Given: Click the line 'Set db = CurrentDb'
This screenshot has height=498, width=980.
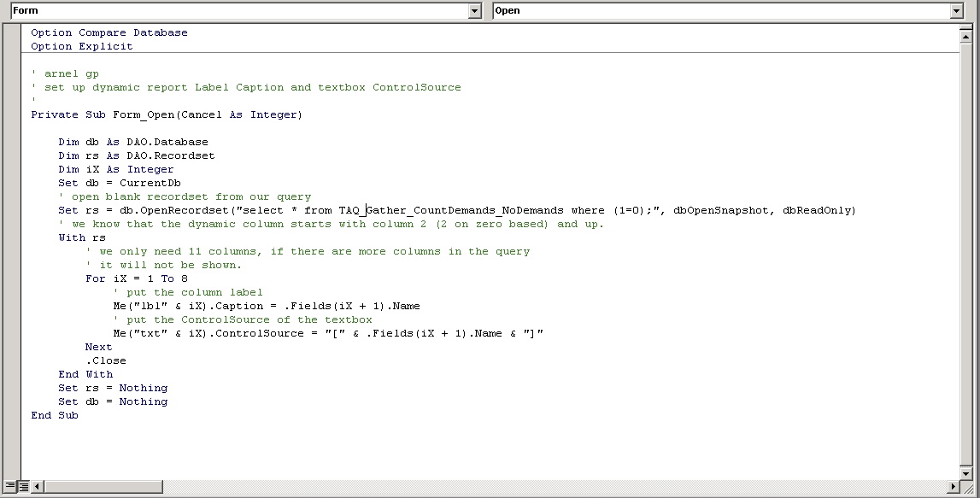Looking at the screenshot, I should pos(120,183).
